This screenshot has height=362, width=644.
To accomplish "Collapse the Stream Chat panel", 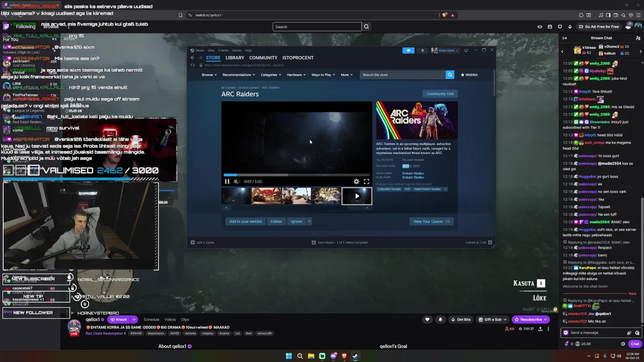I will tap(565, 38).
